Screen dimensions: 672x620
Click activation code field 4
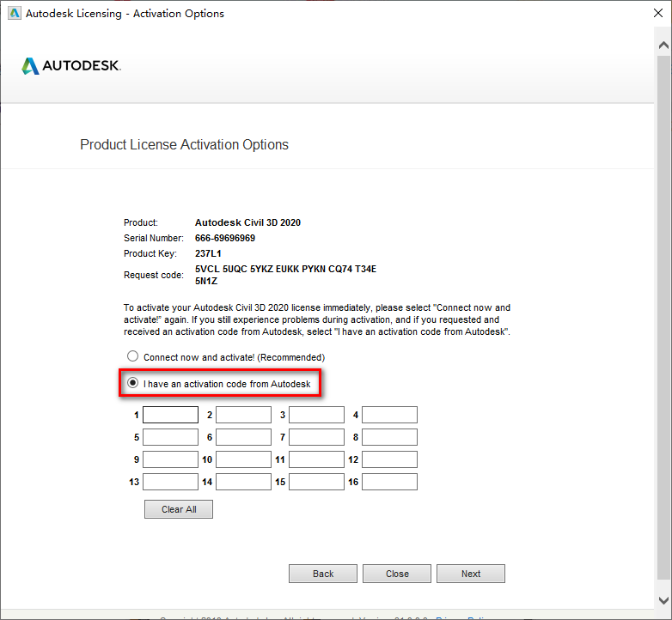[389, 416]
